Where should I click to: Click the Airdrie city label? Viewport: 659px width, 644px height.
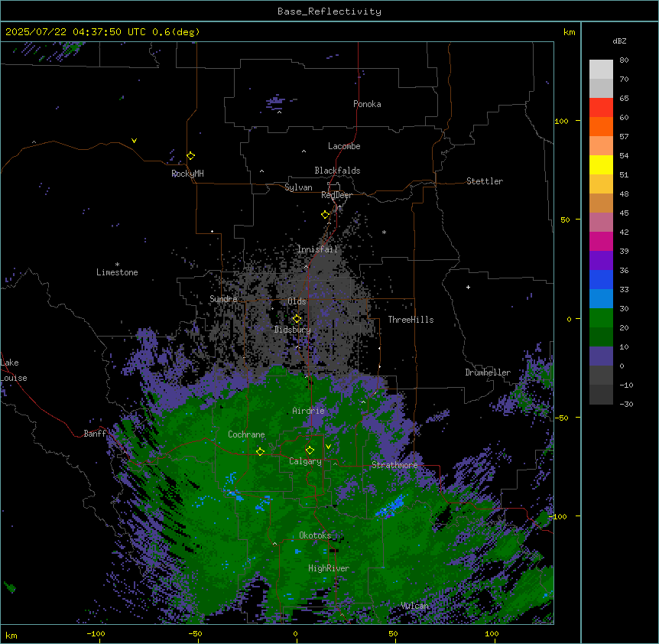pos(309,411)
